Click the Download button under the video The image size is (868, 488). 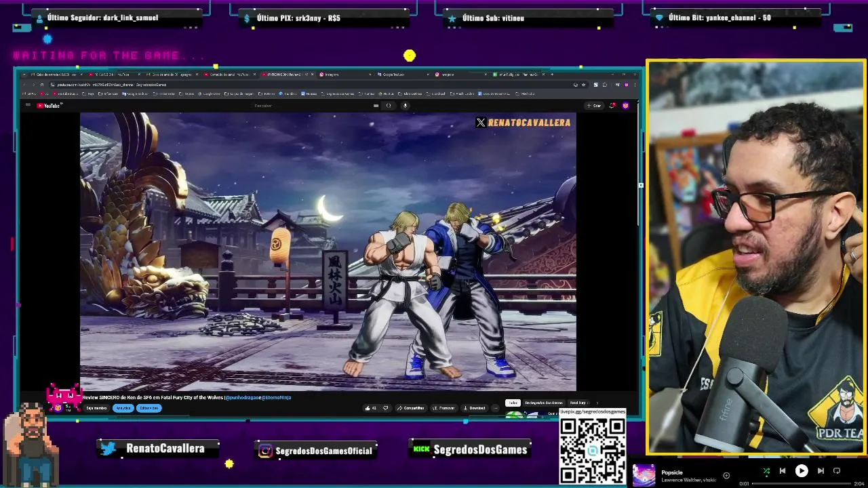pyautogui.click(x=474, y=408)
